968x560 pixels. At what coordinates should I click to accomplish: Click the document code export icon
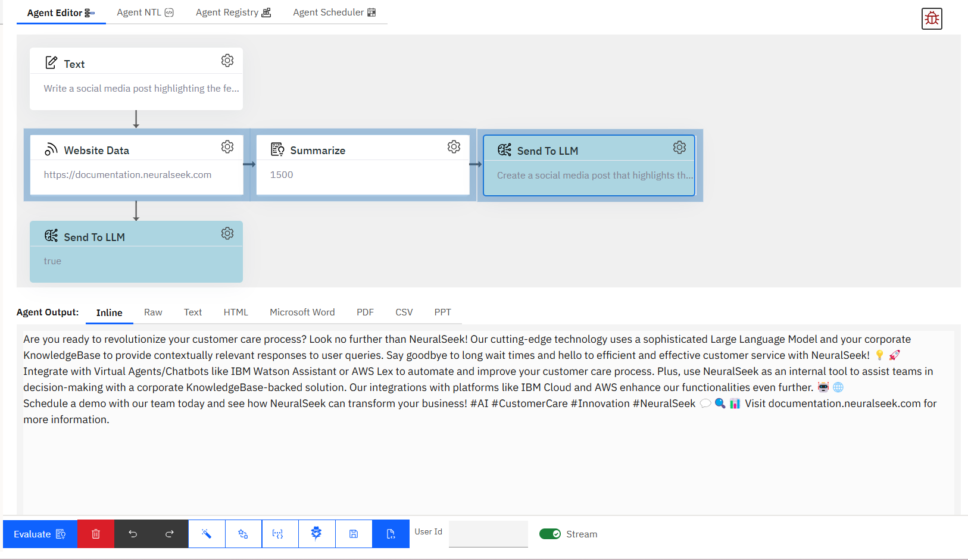click(391, 534)
